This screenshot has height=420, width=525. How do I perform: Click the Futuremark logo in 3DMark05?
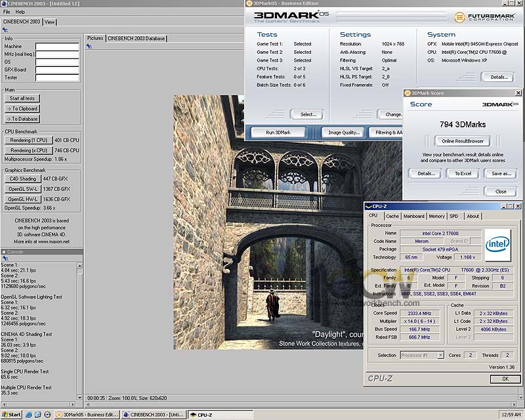(484, 17)
